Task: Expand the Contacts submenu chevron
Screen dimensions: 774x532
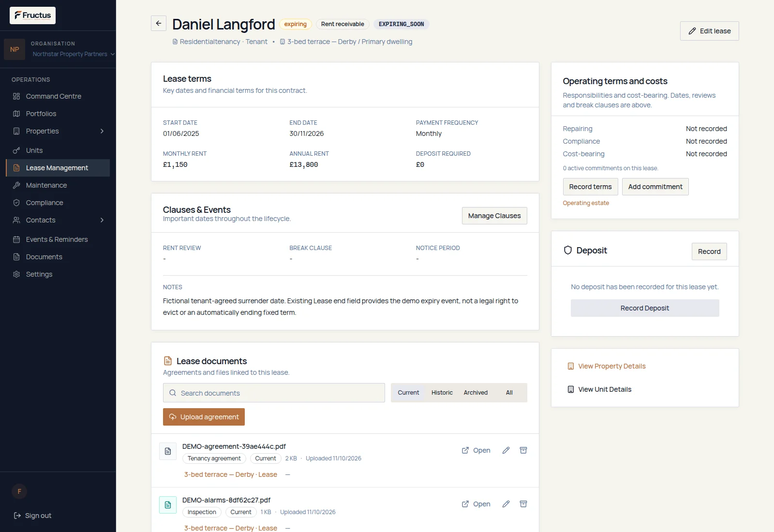Action: (102, 220)
